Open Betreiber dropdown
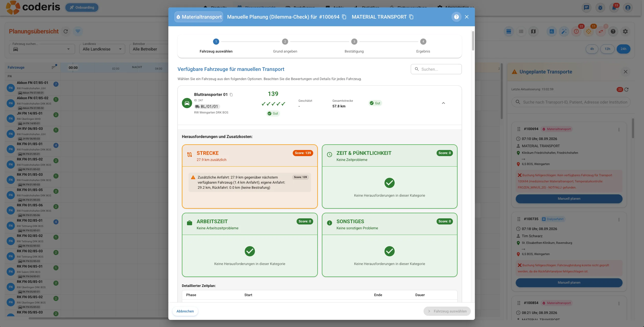 (x=149, y=49)
